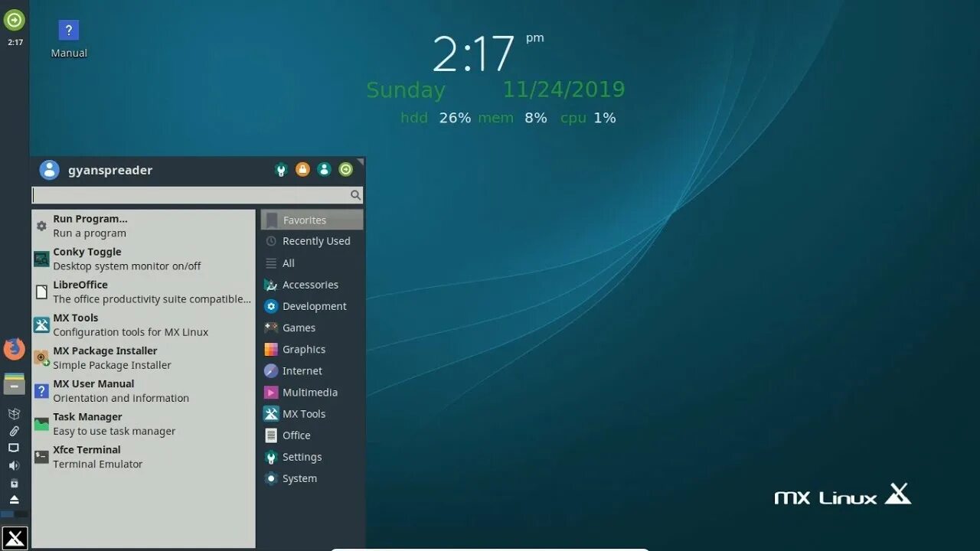The image size is (980, 551).
Task: Open the Games category
Action: 312,328
